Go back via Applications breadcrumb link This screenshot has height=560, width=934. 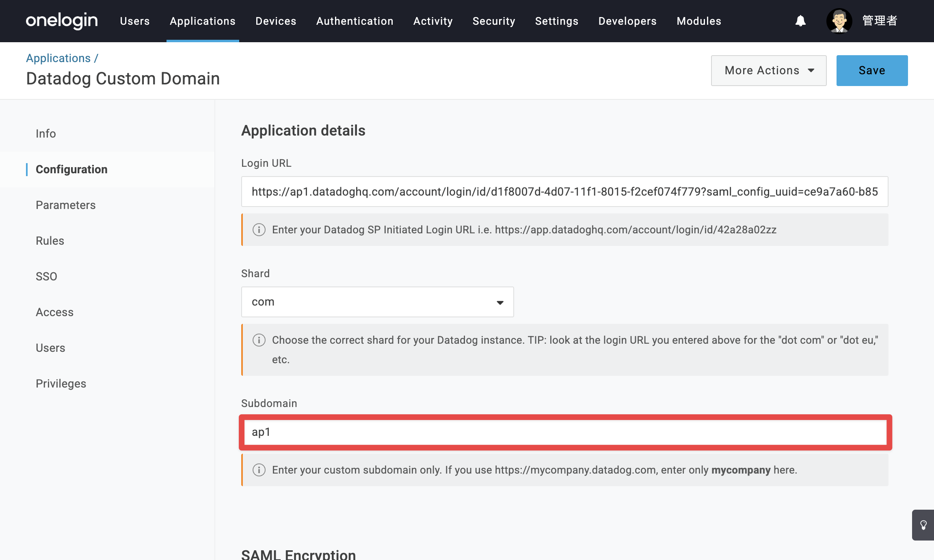pyautogui.click(x=58, y=58)
